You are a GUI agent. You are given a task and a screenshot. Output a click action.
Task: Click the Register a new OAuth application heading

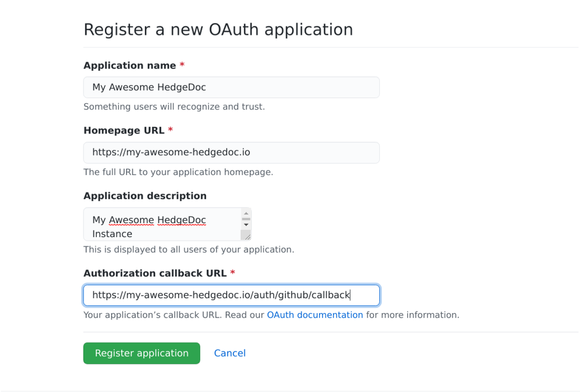219,29
